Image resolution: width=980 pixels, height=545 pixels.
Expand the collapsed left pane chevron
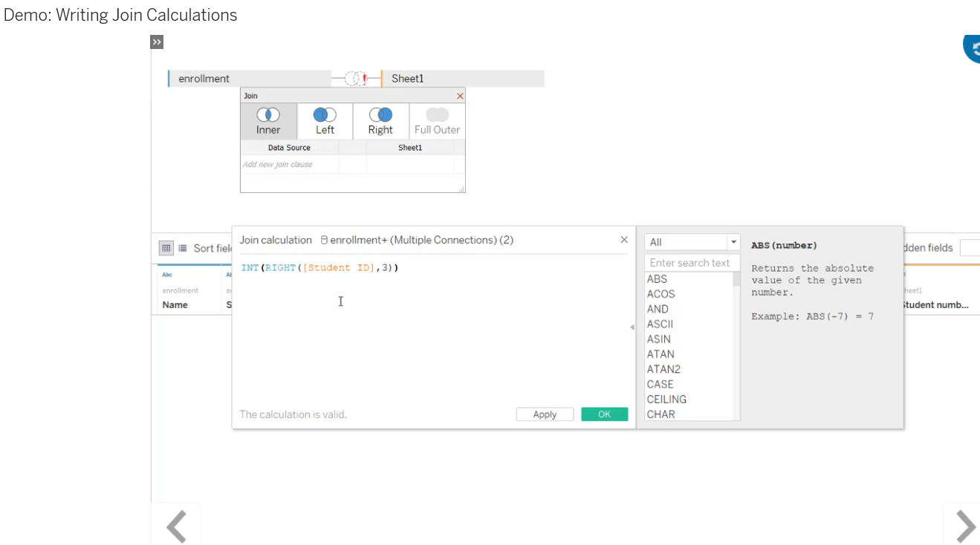point(156,42)
